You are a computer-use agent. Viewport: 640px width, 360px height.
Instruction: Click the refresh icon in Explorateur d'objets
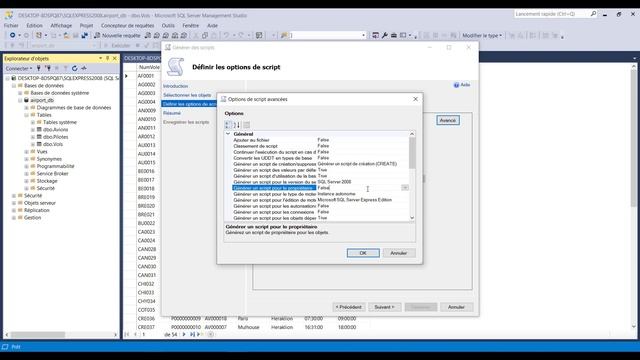pyautogui.click(x=75, y=69)
